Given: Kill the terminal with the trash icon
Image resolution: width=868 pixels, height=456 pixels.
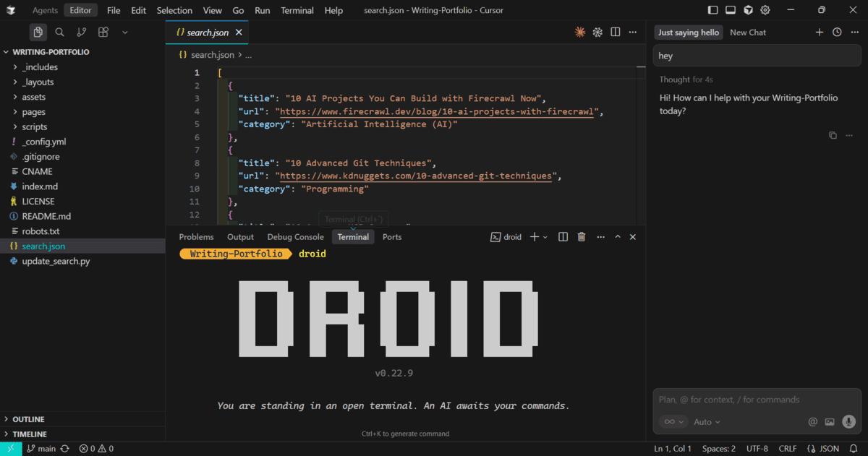Looking at the screenshot, I should [581, 236].
